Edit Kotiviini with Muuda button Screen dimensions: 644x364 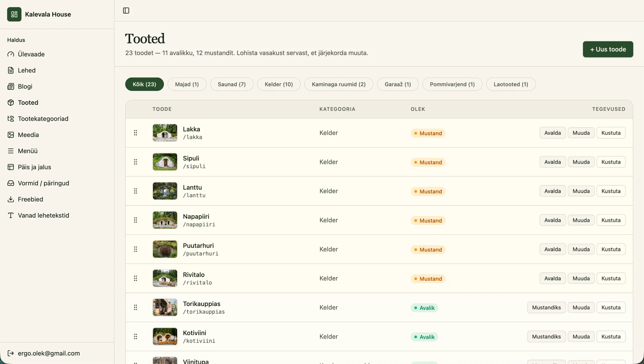[581, 337]
